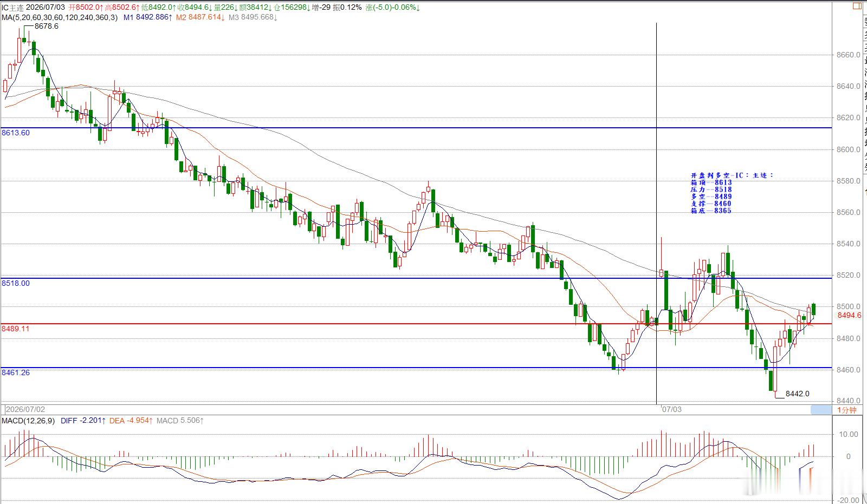The width and height of the screenshot is (867, 504).
Task: Click the 10.00 MACD axis label
Action: (x=849, y=434)
